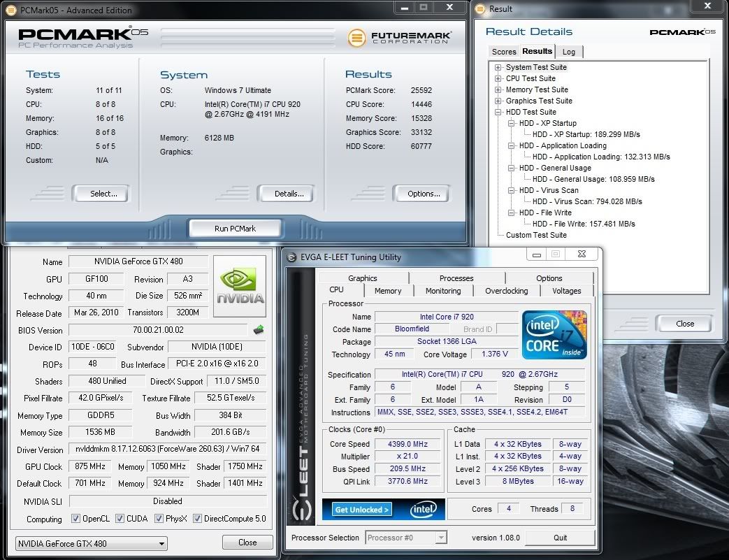This screenshot has width=729, height=560.
Task: Click the EVGA E-LEET window title icon
Action: (292, 257)
